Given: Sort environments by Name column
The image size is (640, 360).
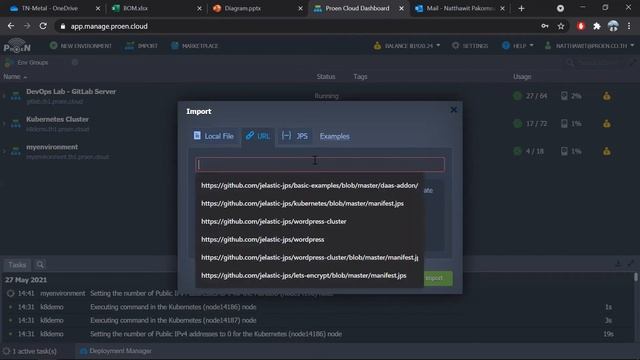Looking at the screenshot, I should 15,77.
